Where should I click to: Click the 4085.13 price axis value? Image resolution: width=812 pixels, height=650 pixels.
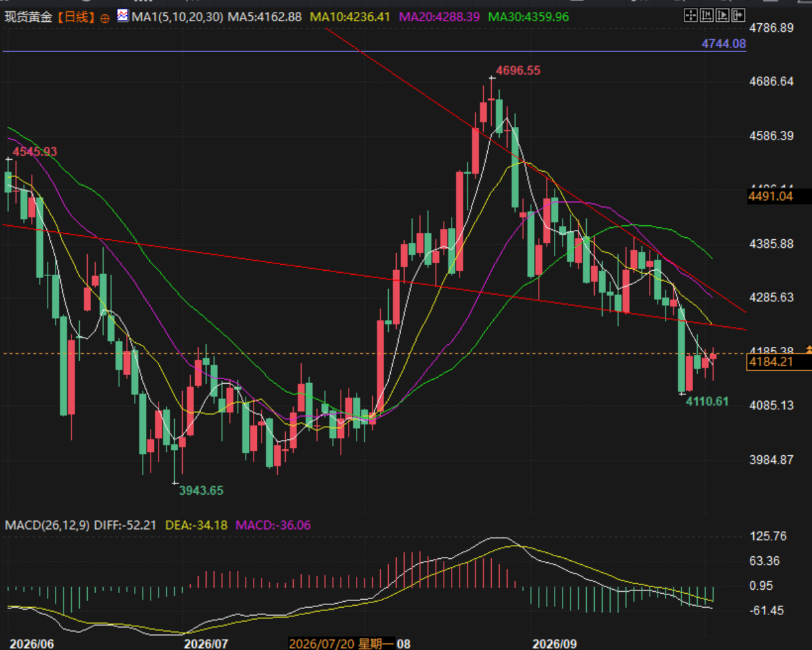(x=771, y=405)
